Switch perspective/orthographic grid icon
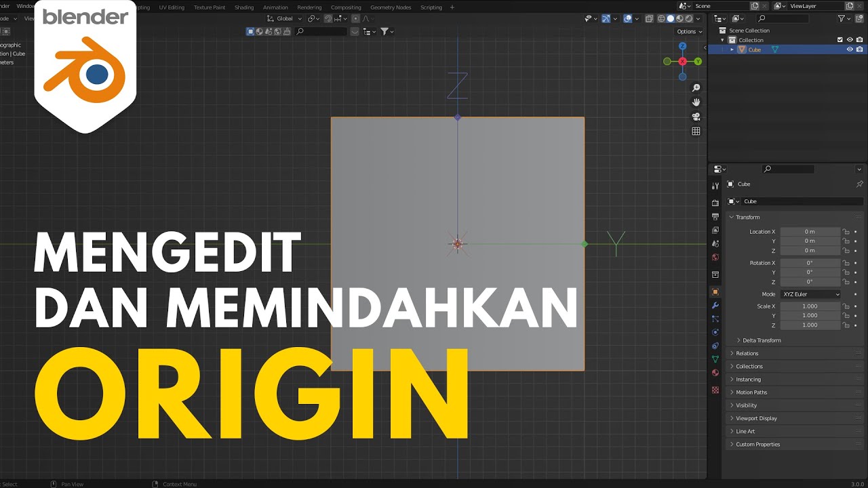 (696, 131)
